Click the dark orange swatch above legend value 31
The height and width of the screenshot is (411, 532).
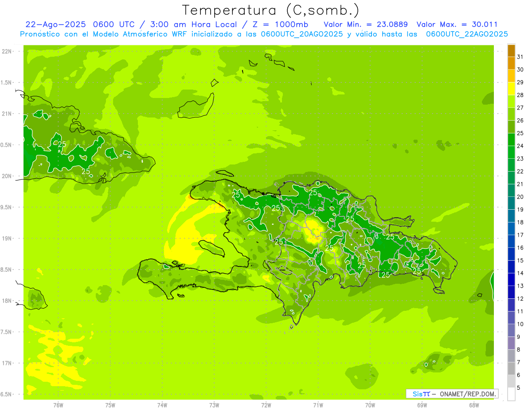coord(511,50)
